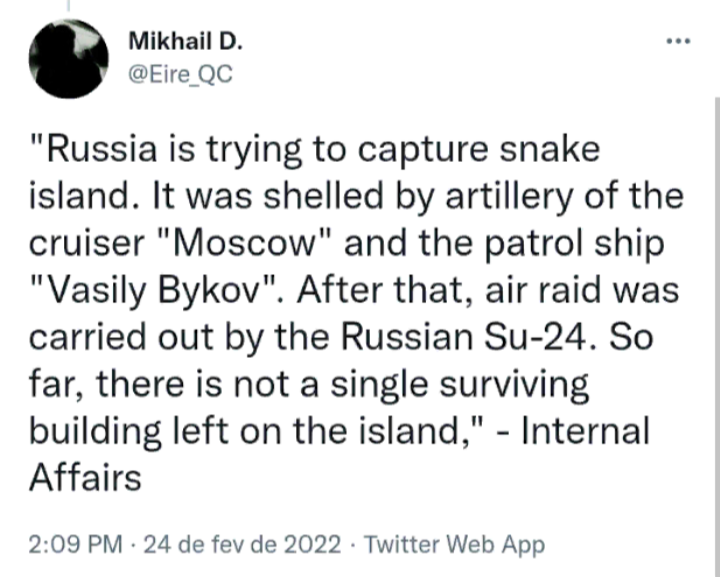This screenshot has width=720, height=577.
Task: Click "Su-24" in the tweet text
Action: [x=562, y=335]
